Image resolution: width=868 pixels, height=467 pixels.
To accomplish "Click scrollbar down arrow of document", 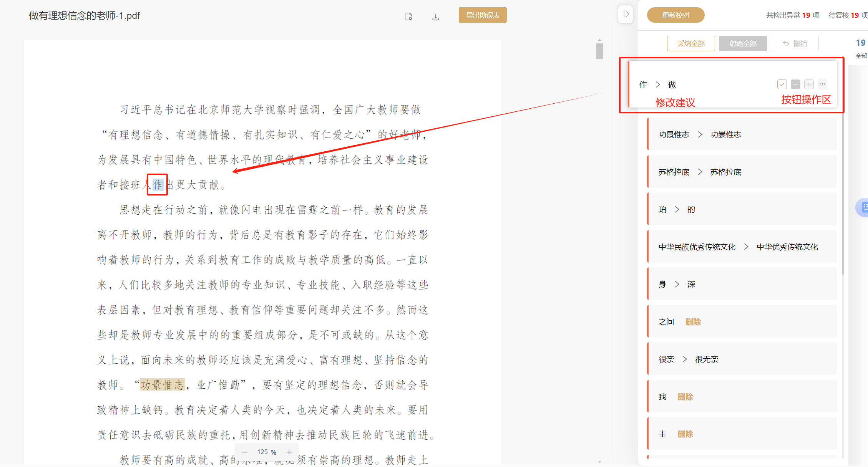I will coord(599,462).
